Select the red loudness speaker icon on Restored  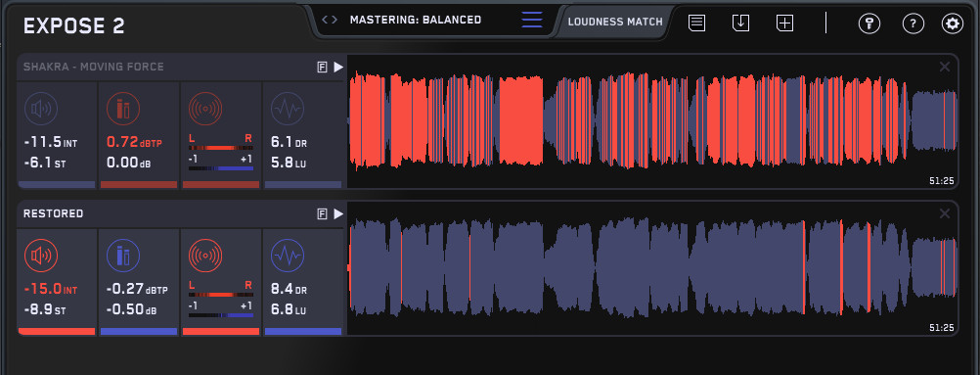click(41, 257)
